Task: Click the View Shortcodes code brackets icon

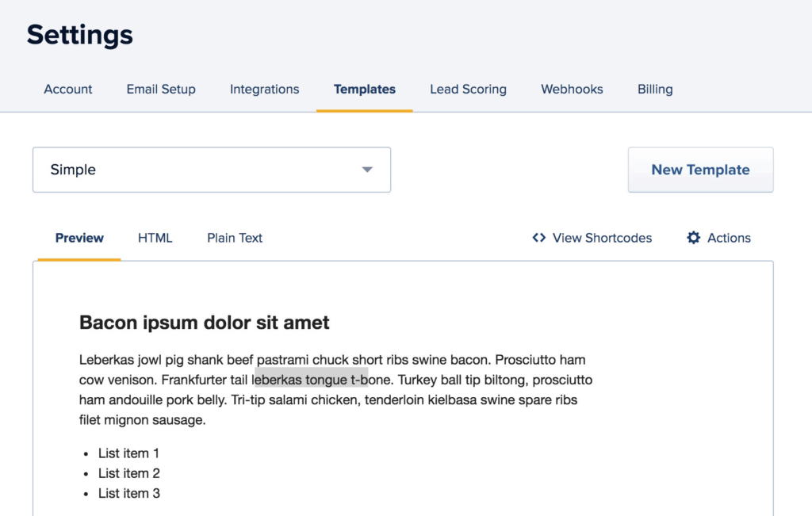Action: (x=538, y=238)
